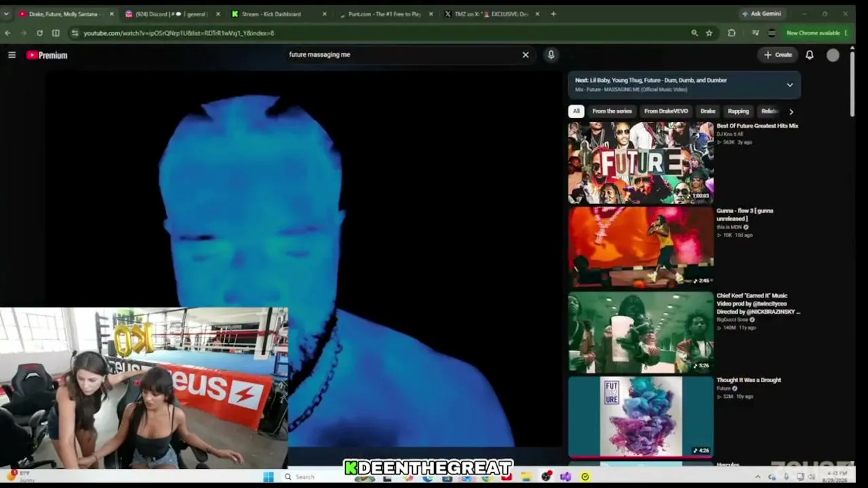Image resolution: width=868 pixels, height=488 pixels.
Task: Open the Windows Start menu
Action: (x=269, y=476)
